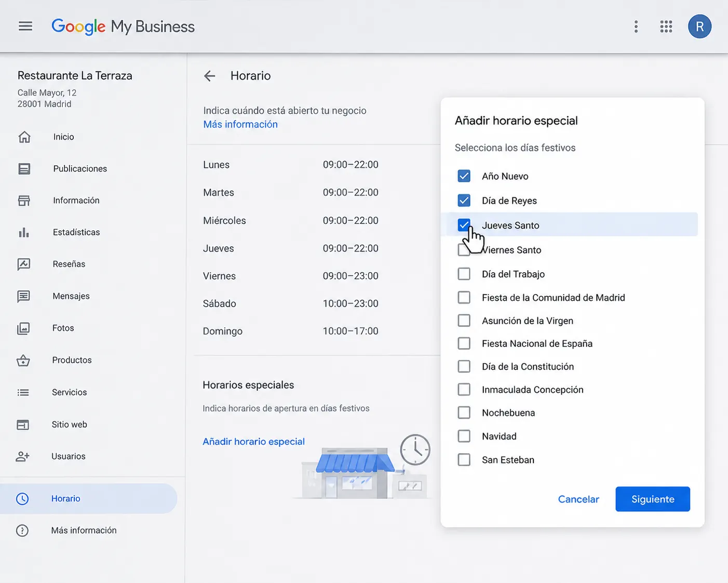The image size is (728, 583).
Task: Go back with the arrow beside Horario
Action: coord(210,76)
